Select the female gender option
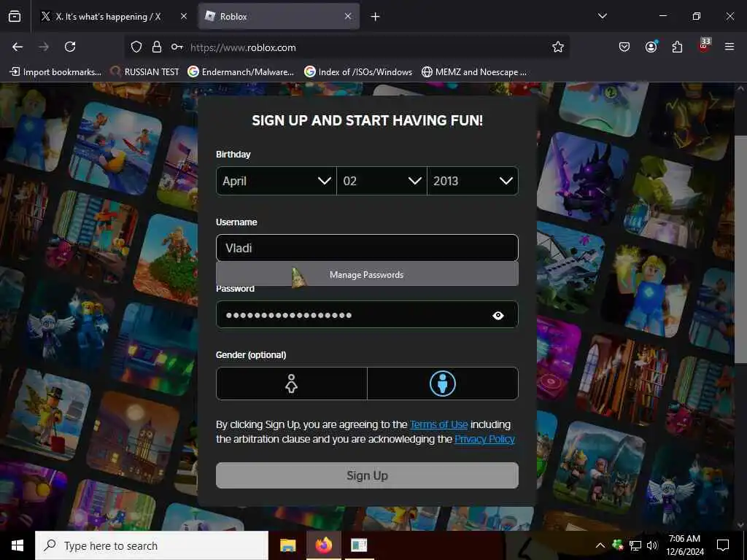Screen dimensions: 747x560 292,384
